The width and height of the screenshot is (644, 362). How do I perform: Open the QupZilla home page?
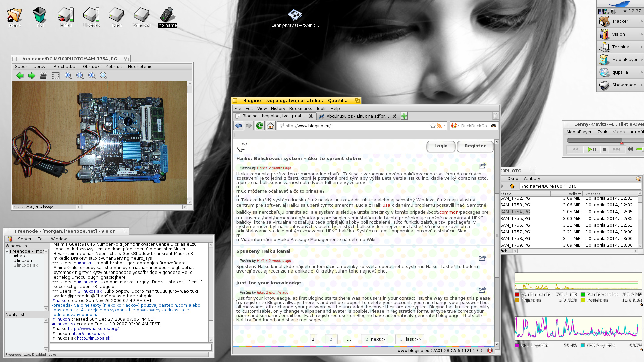click(x=271, y=126)
